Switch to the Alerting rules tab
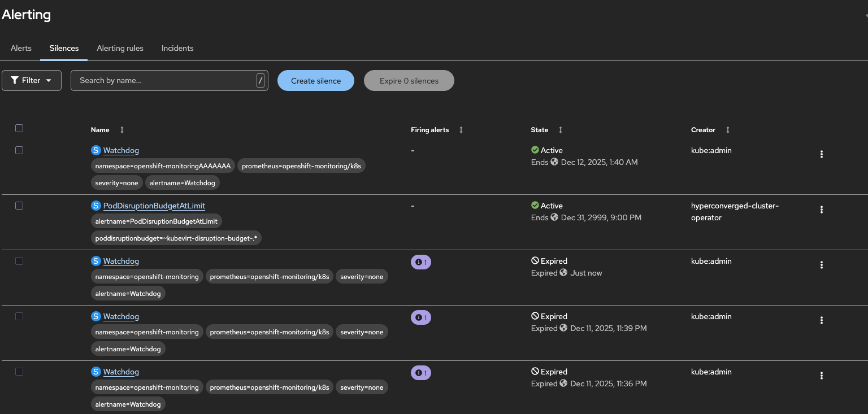This screenshot has width=868, height=414. click(120, 48)
